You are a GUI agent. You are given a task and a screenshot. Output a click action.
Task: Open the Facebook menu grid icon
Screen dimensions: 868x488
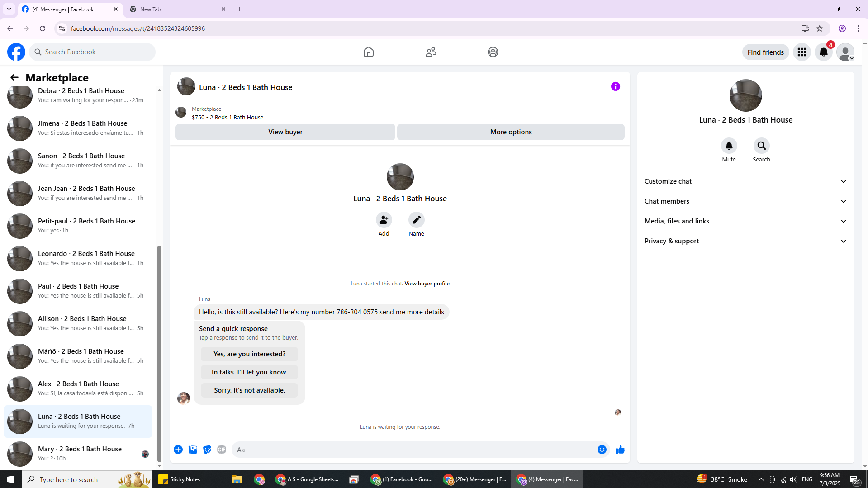802,52
